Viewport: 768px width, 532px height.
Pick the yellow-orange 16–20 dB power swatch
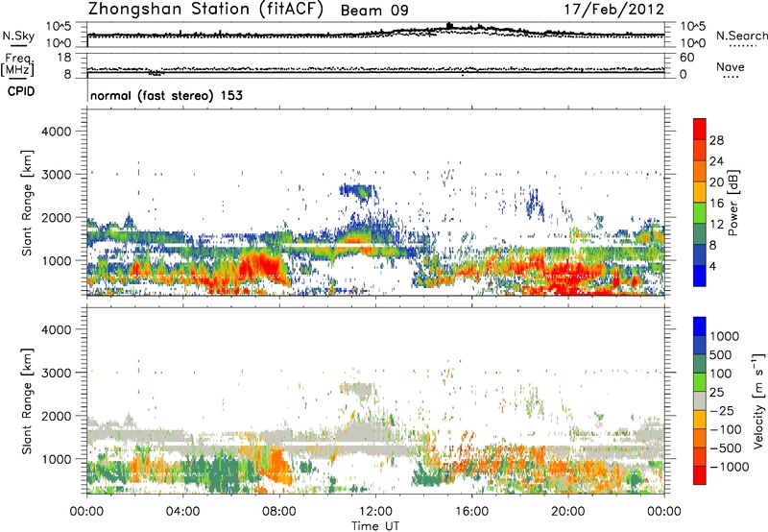[x=700, y=192]
